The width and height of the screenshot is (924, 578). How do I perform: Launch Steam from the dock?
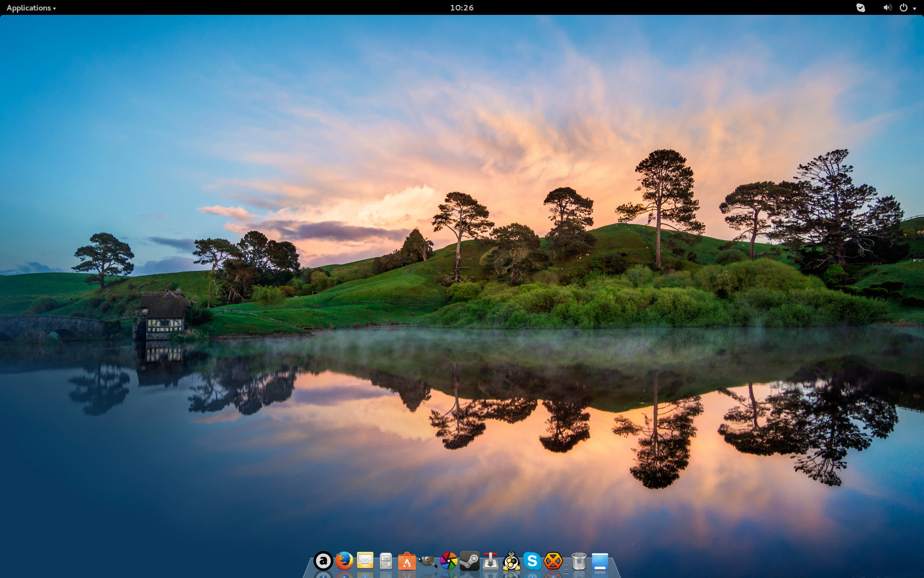point(469,561)
